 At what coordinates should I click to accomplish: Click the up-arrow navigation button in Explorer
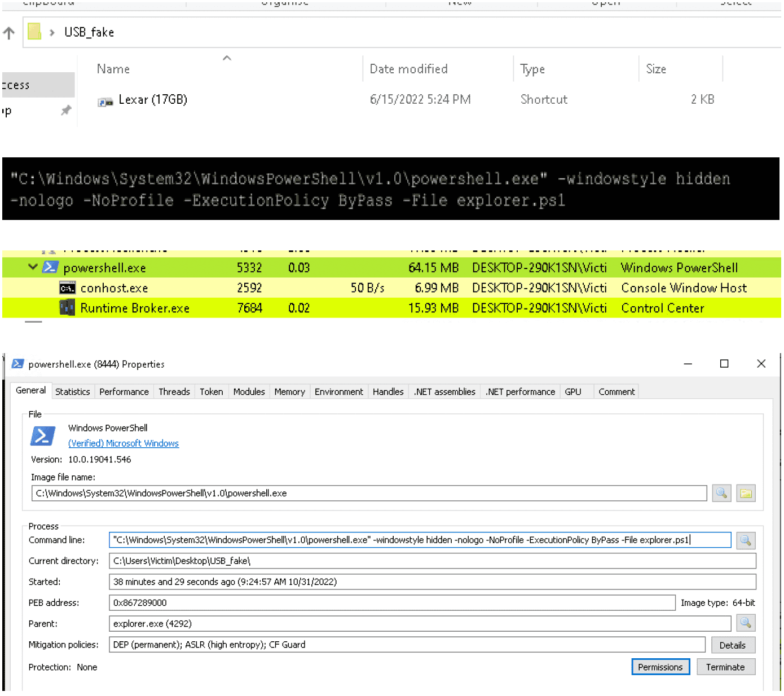[x=9, y=33]
